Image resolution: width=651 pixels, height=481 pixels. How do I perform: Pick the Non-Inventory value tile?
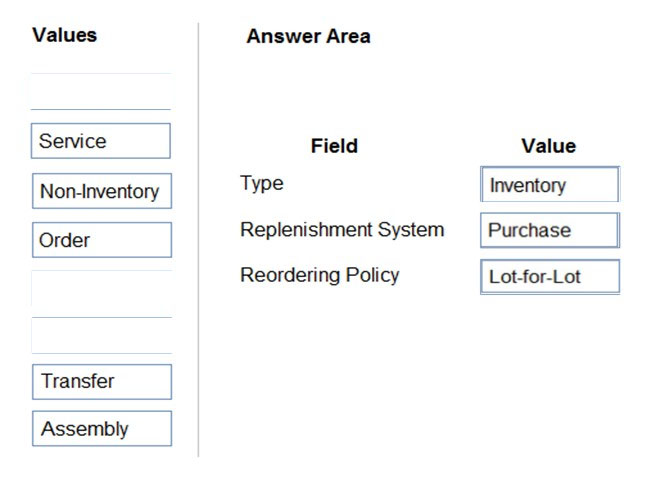pos(101,191)
